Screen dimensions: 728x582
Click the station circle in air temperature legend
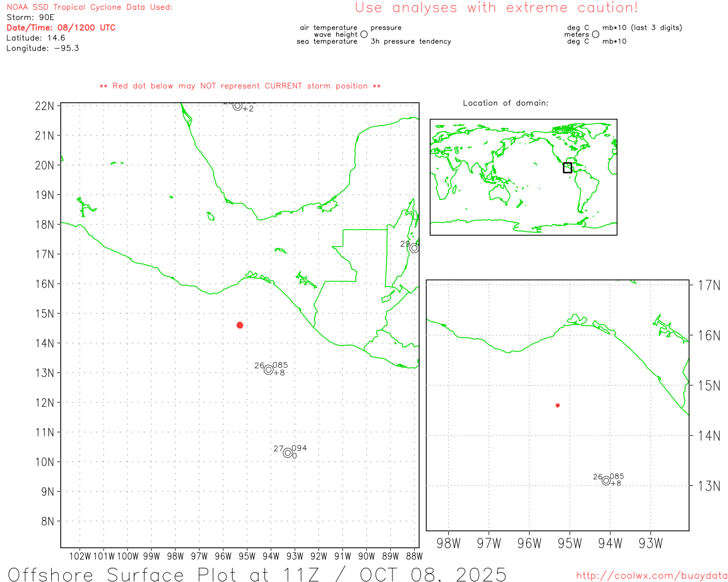click(x=364, y=35)
